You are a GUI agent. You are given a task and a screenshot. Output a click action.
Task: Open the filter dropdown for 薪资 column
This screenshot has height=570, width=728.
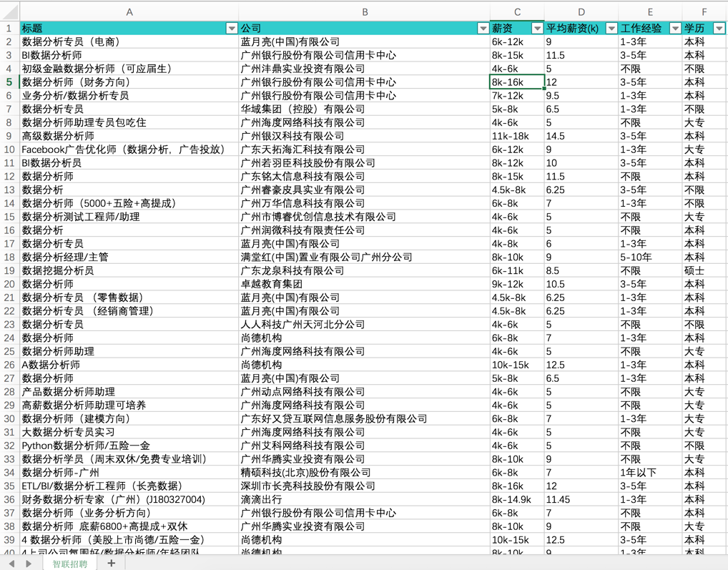tap(537, 29)
